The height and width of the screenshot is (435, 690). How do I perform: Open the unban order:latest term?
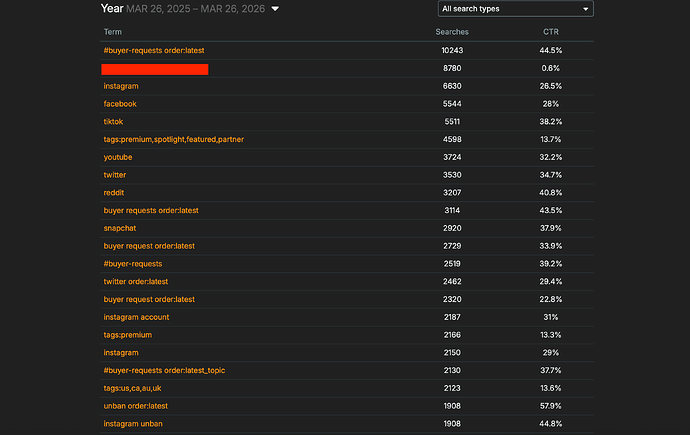click(136, 406)
